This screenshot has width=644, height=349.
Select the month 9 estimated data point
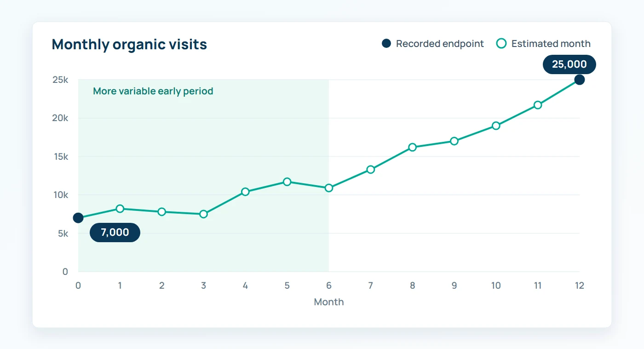pyautogui.click(x=454, y=141)
